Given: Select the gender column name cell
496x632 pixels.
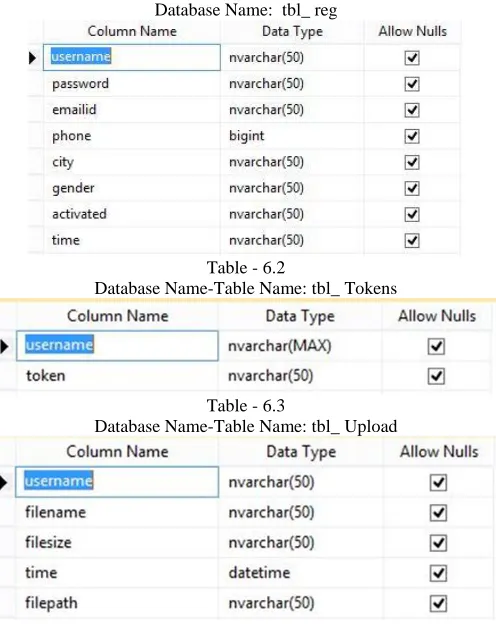Looking at the screenshot, I should tap(132, 188).
